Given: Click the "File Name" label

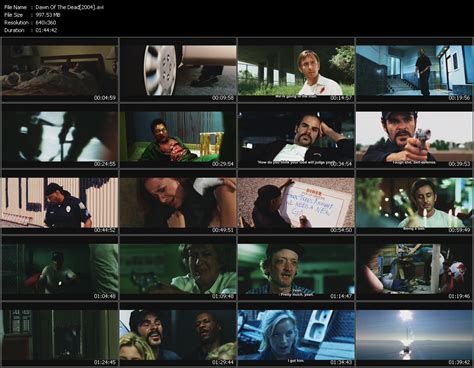Looking at the screenshot, I should tap(15, 7).
